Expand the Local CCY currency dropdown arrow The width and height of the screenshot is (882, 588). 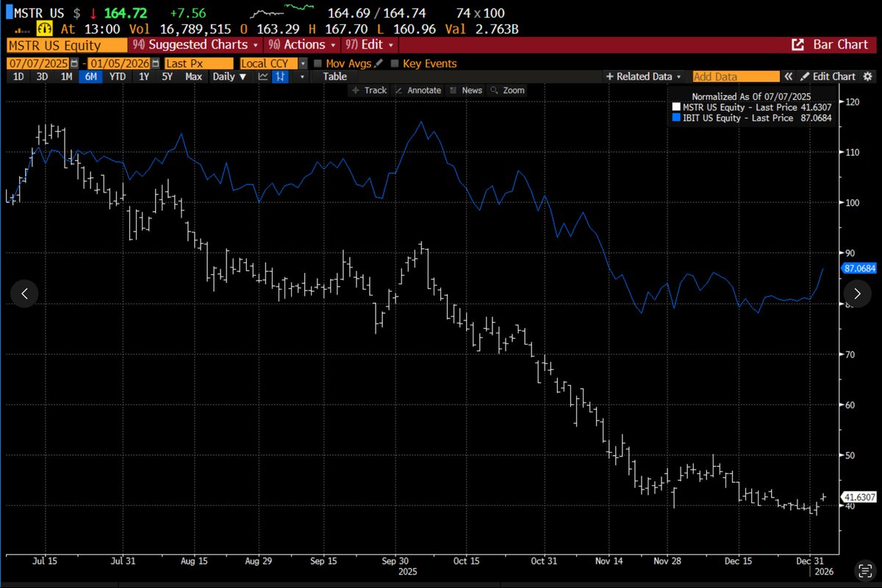pyautogui.click(x=302, y=64)
